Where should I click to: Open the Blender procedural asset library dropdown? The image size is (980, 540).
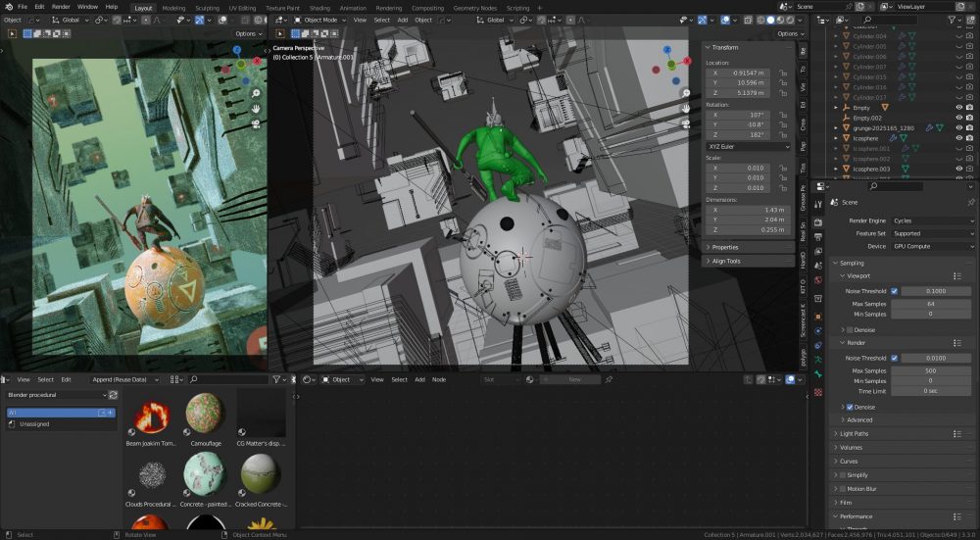(x=56, y=395)
